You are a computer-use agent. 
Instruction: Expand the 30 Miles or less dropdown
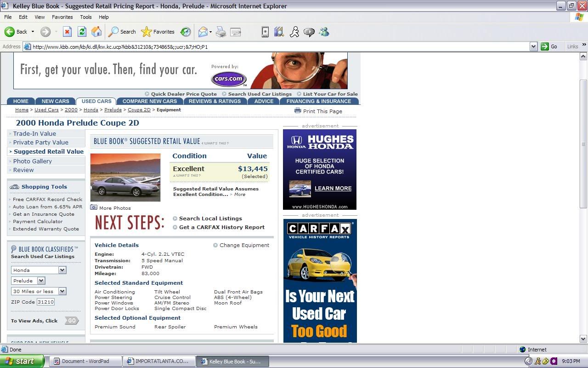tap(62, 291)
